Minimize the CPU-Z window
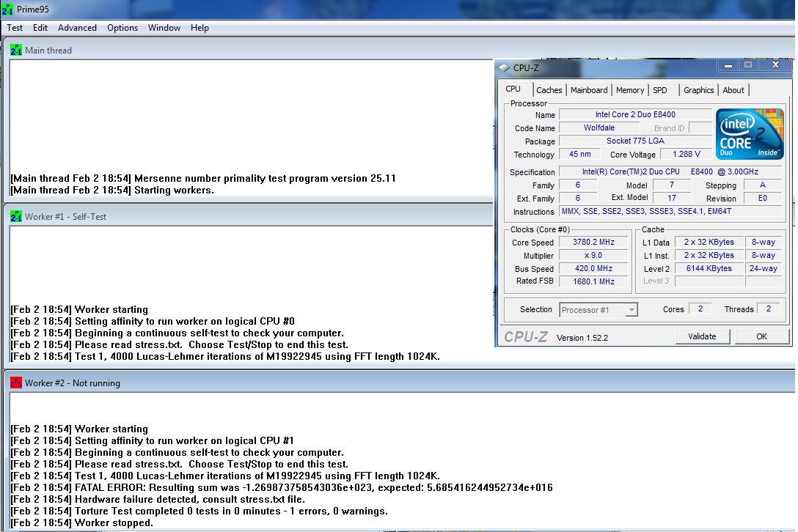The image size is (798, 532). coord(728,66)
